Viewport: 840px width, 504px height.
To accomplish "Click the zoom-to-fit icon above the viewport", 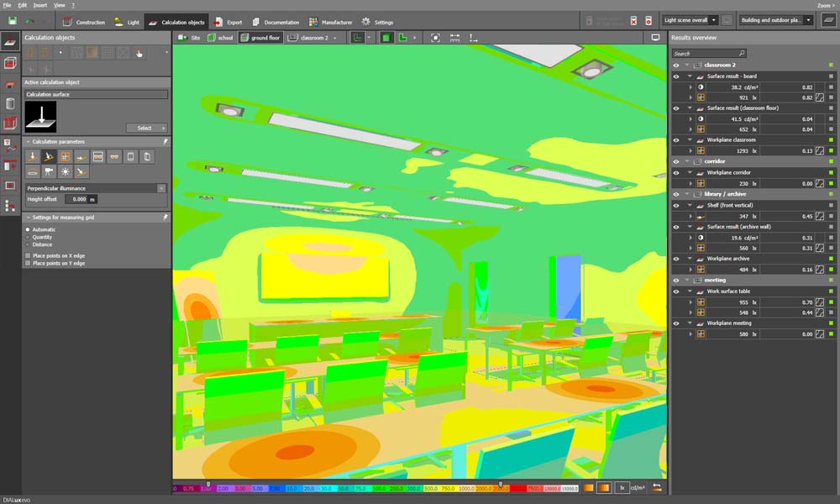I will coord(434,38).
